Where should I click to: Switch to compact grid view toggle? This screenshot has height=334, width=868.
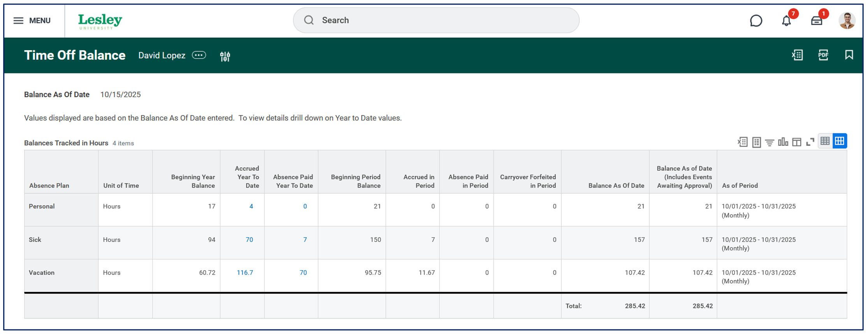tap(825, 141)
